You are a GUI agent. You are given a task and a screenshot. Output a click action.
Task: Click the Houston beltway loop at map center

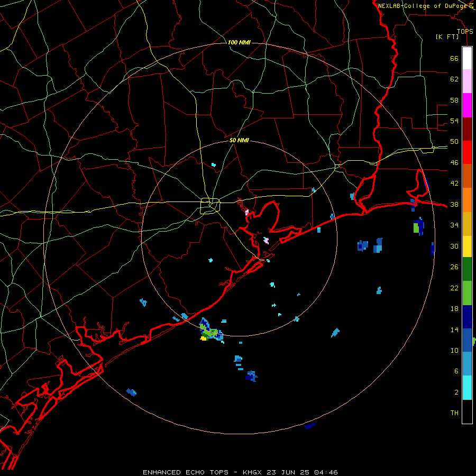point(210,206)
